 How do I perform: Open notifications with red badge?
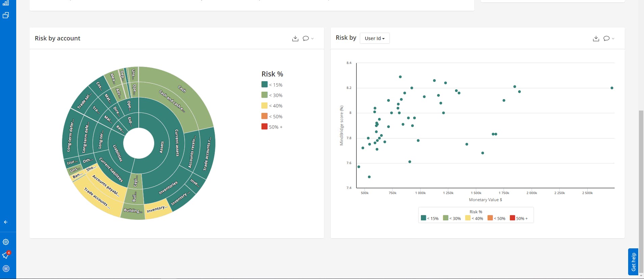[6, 255]
